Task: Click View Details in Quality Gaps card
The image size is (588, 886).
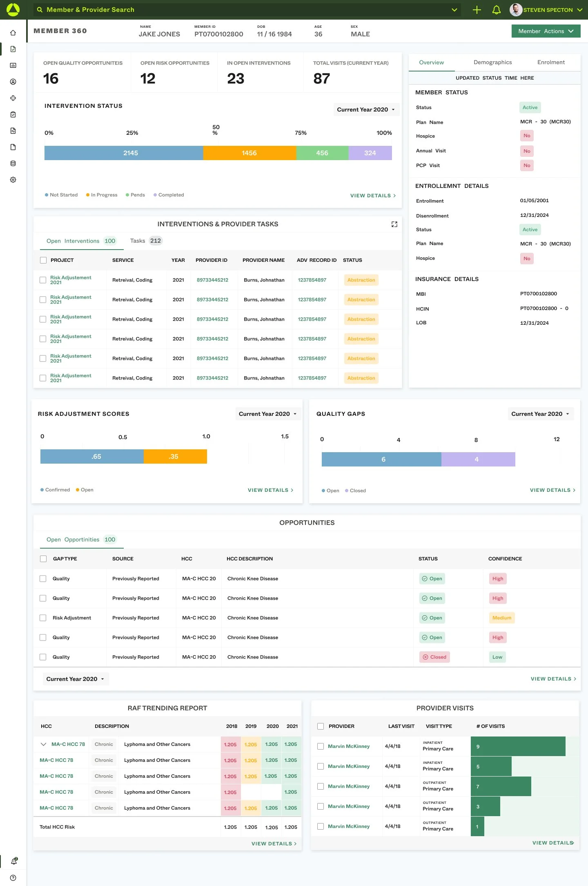Action: pos(552,490)
